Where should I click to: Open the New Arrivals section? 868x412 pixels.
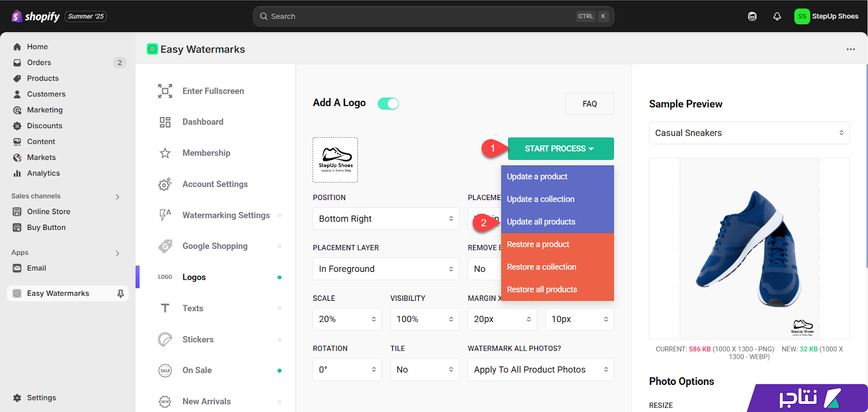(206, 402)
